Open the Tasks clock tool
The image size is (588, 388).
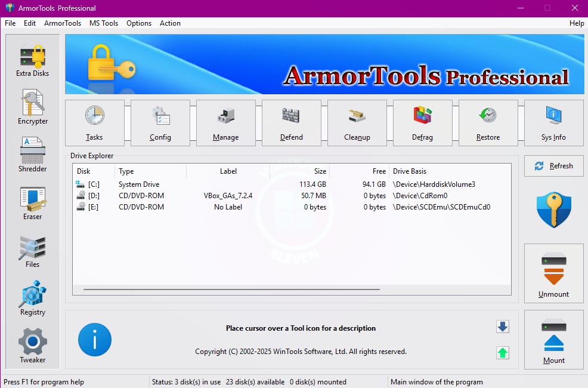point(94,123)
